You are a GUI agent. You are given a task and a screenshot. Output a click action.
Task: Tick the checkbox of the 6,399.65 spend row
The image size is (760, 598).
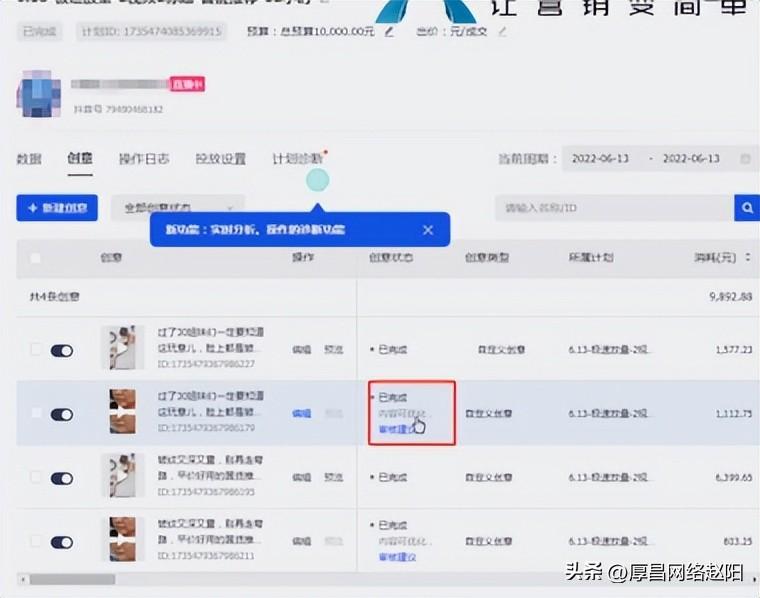(x=35, y=477)
